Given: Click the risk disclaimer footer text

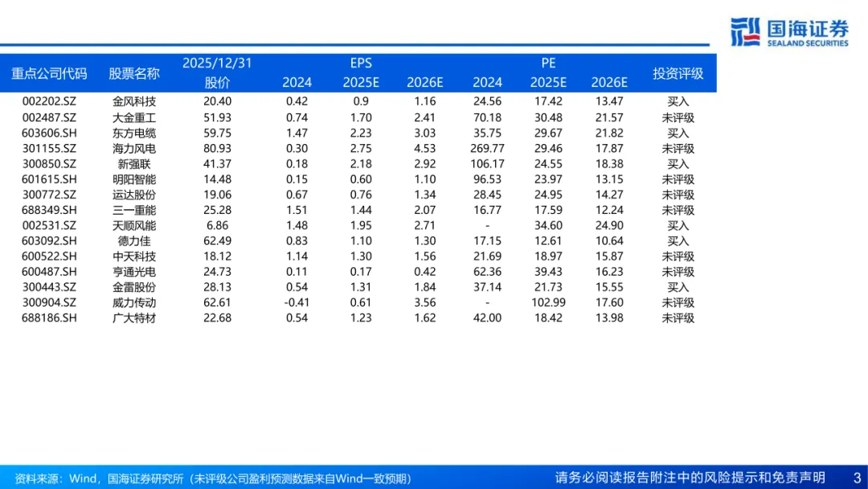Looking at the screenshot, I should point(690,478).
